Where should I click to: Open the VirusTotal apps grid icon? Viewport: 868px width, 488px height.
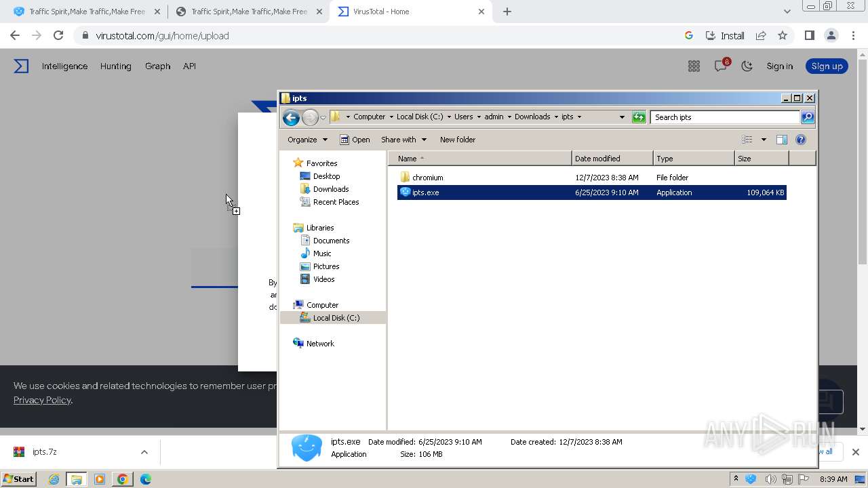pyautogui.click(x=694, y=66)
